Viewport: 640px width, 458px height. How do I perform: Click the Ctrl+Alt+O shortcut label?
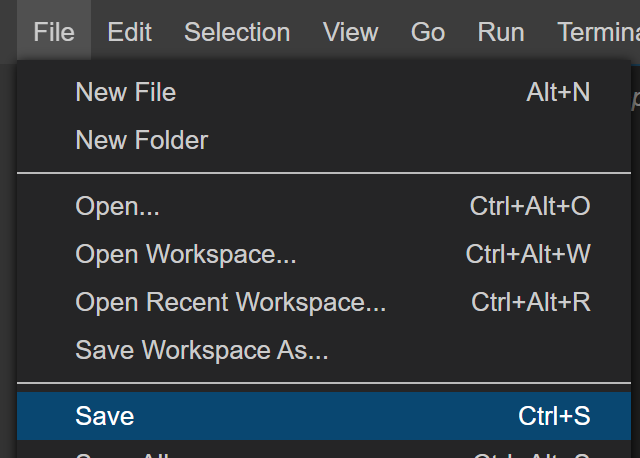point(530,206)
